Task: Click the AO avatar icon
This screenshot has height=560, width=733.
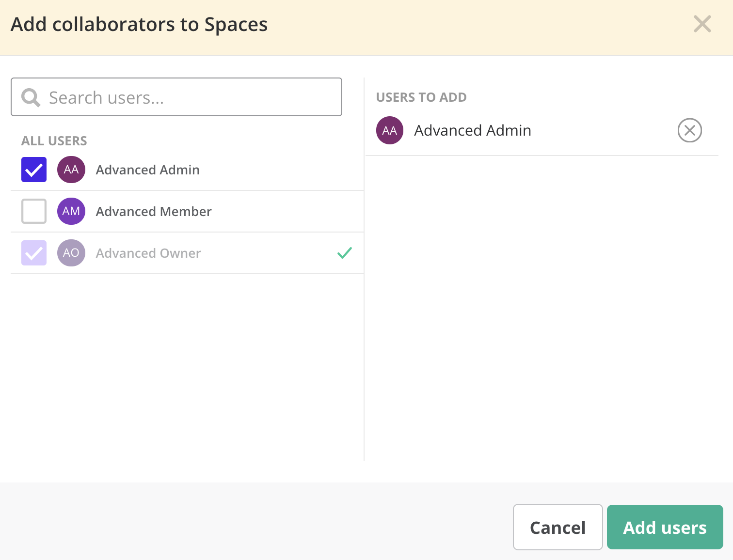Action: (x=71, y=253)
